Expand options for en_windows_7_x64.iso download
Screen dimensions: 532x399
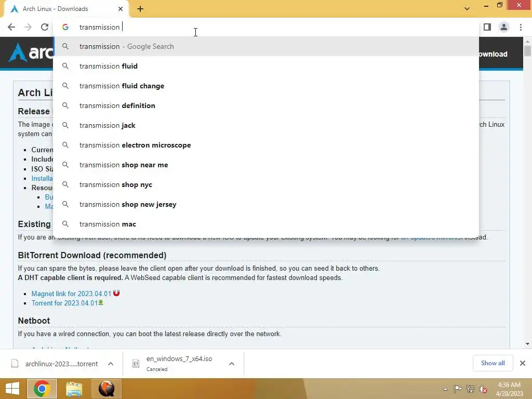[x=232, y=364]
